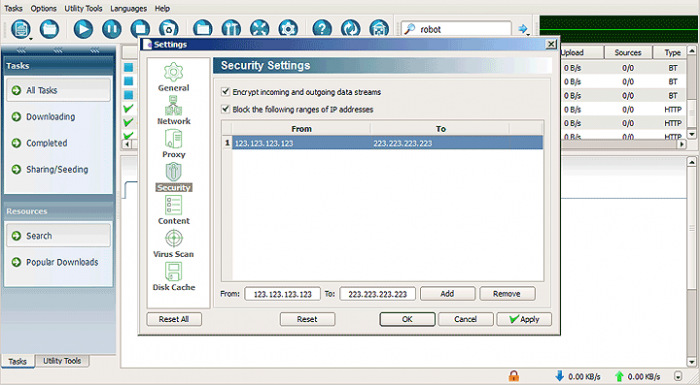The image size is (700, 385).
Task: Open Search under Resources
Action: point(58,236)
